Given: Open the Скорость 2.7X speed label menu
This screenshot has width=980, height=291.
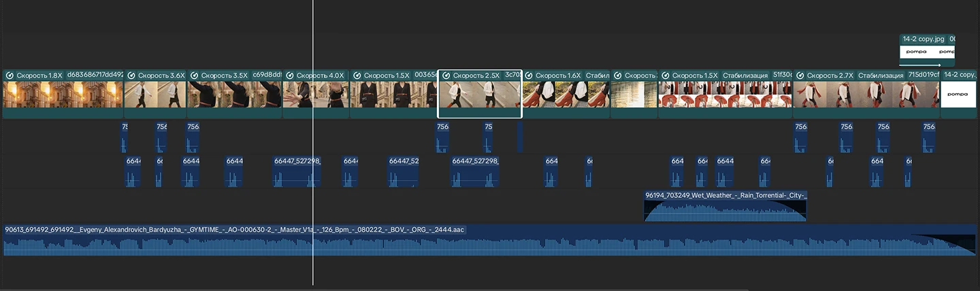Looking at the screenshot, I should tap(830, 75).
